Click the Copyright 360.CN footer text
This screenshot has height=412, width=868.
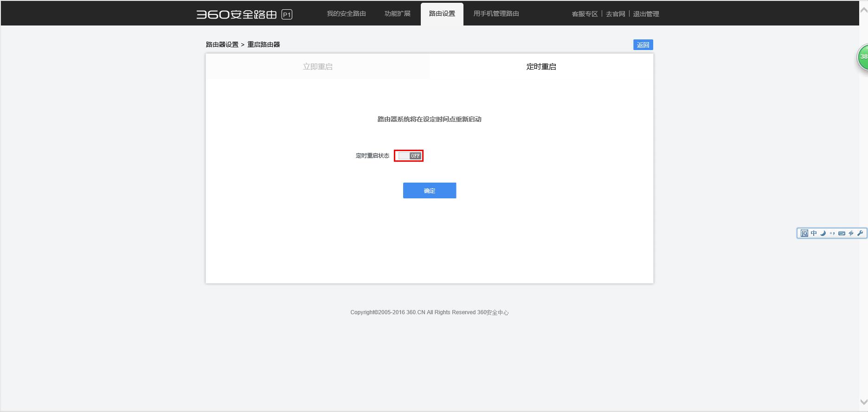430,312
